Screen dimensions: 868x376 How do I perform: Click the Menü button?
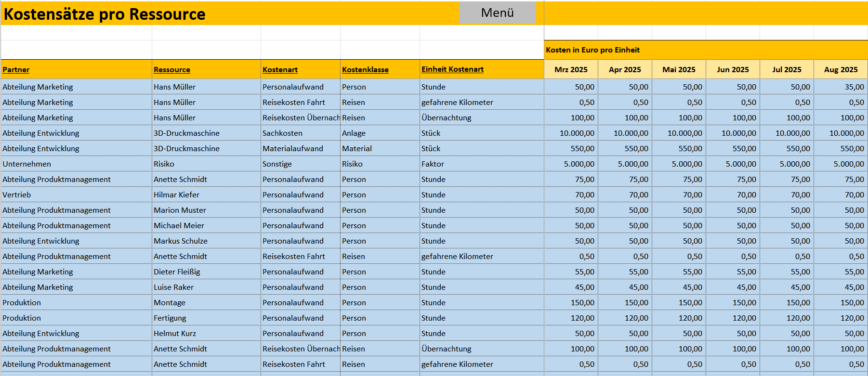(x=498, y=13)
